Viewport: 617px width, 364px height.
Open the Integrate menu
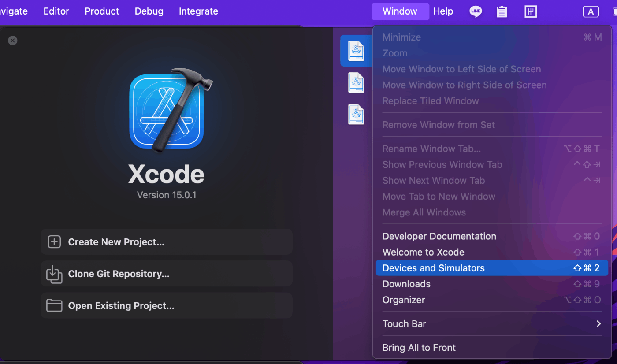[198, 11]
